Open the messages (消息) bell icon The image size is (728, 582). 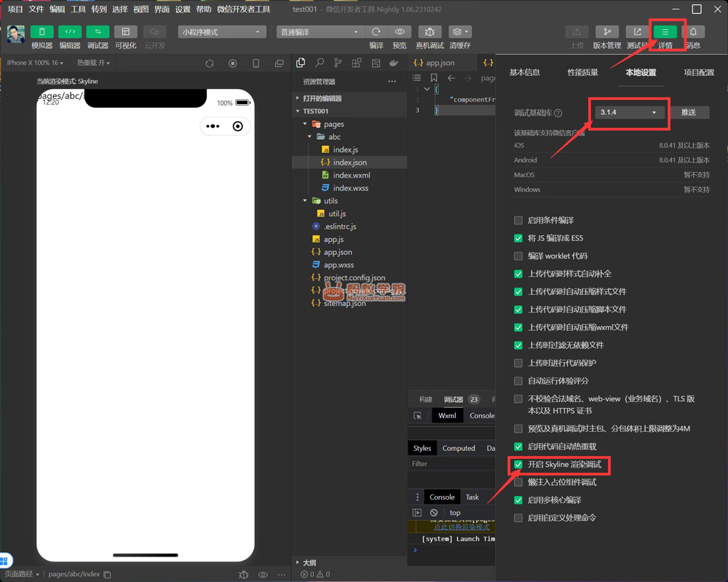(x=693, y=31)
